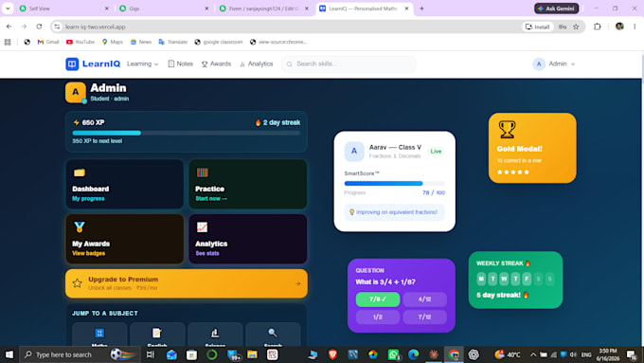
Task: Click the folder icon on Dashboard card
Action: pyautogui.click(x=80, y=172)
